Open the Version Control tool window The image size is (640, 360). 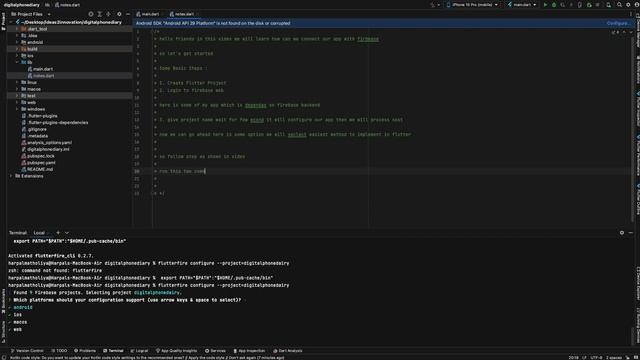click(27, 351)
